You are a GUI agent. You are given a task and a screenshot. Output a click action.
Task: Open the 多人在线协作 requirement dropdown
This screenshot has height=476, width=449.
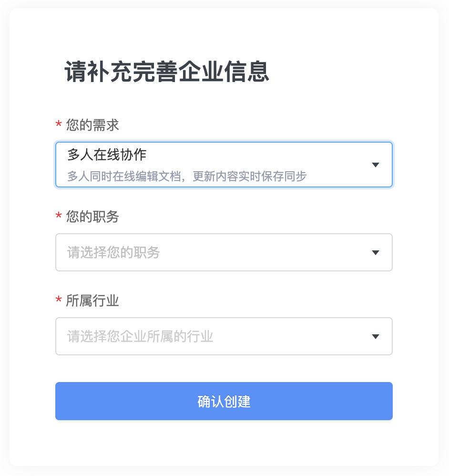click(224, 165)
